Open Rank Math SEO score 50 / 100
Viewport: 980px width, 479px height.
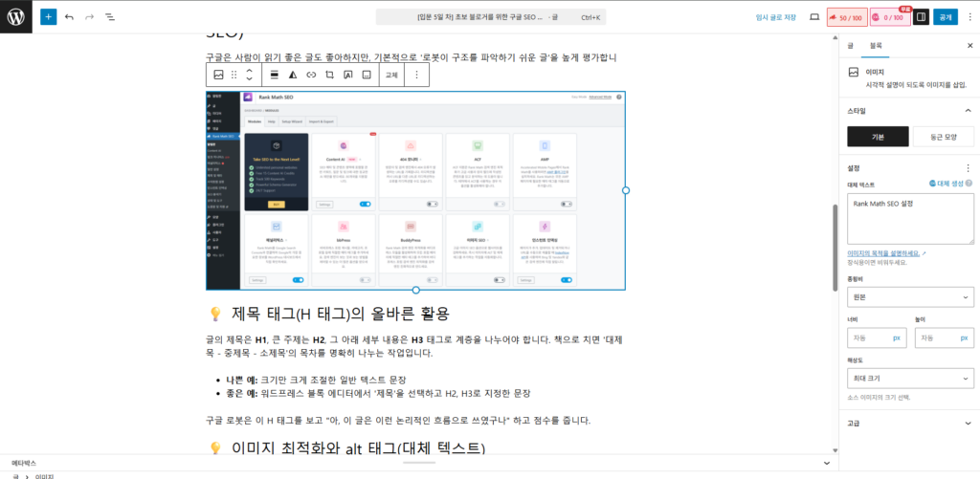point(846,17)
